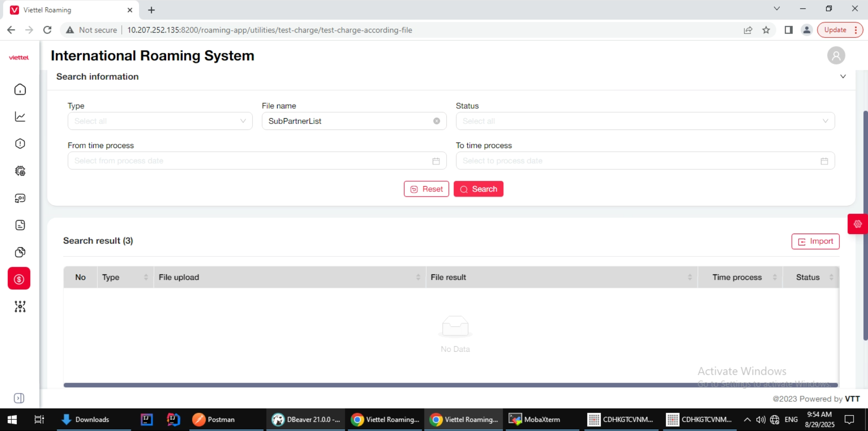Open the From time process date field

pos(257,161)
